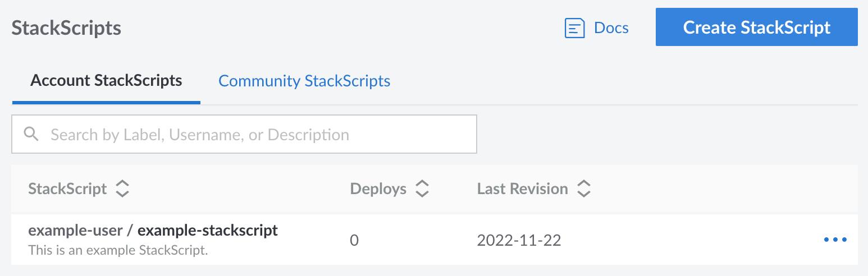
Task: Click the StackScripts page heading
Action: pyautogui.click(x=66, y=28)
